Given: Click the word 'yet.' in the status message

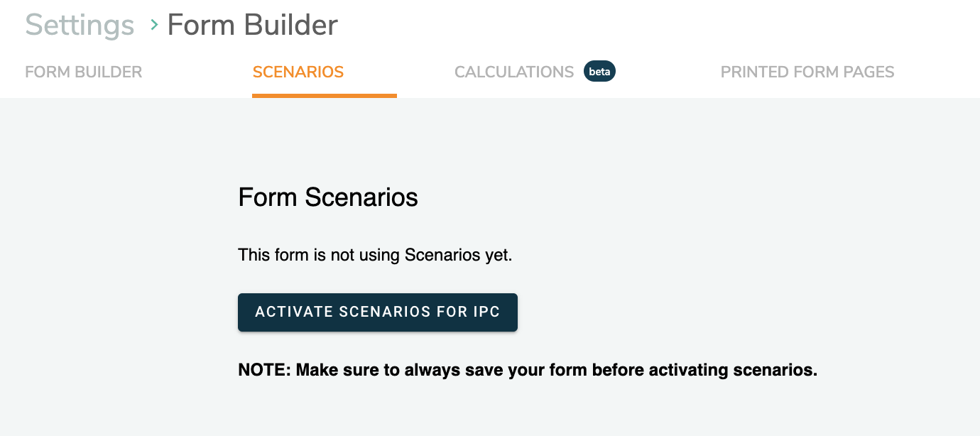Looking at the screenshot, I should pos(499,255).
